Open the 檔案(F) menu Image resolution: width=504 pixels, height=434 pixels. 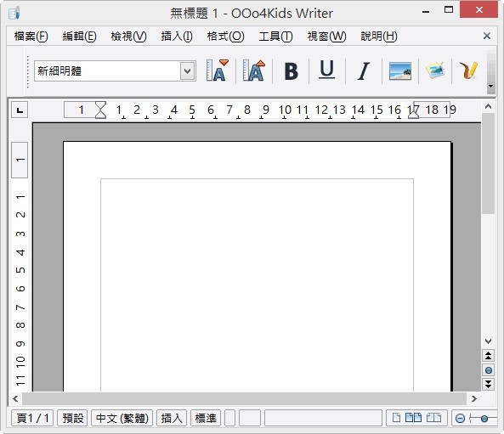31,37
